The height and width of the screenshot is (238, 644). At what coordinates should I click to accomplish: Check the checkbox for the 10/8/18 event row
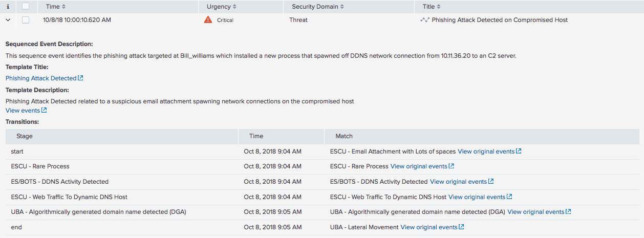click(x=26, y=20)
